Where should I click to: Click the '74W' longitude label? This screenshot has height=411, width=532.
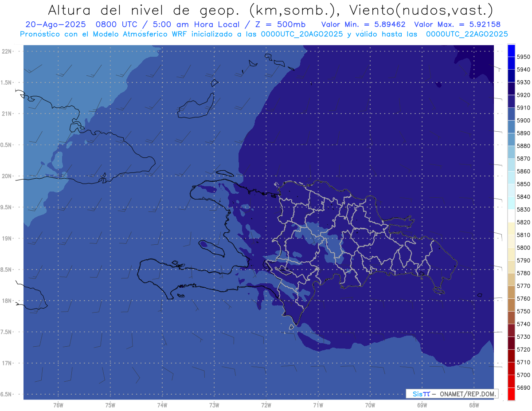[162, 405]
